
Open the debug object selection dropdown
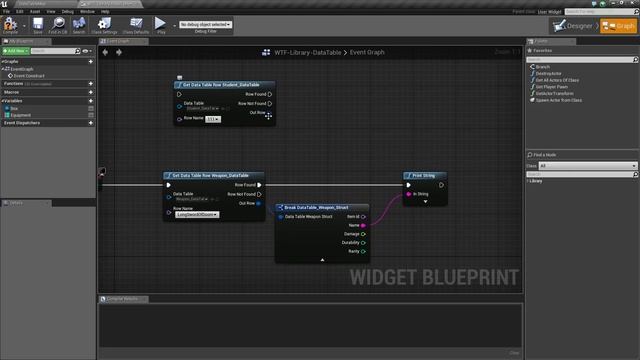pyautogui.click(x=206, y=24)
